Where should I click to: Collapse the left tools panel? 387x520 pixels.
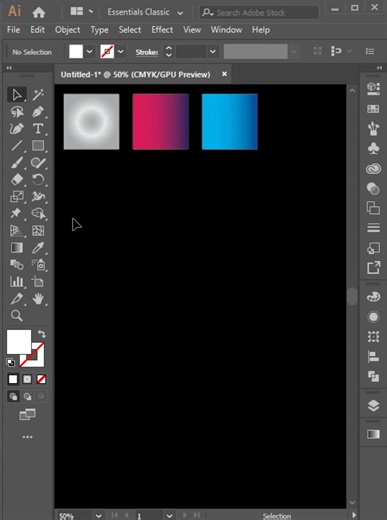(9, 68)
